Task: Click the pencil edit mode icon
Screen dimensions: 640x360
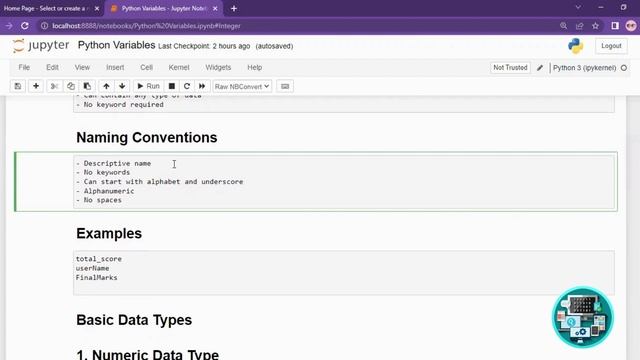Action: click(x=540, y=68)
